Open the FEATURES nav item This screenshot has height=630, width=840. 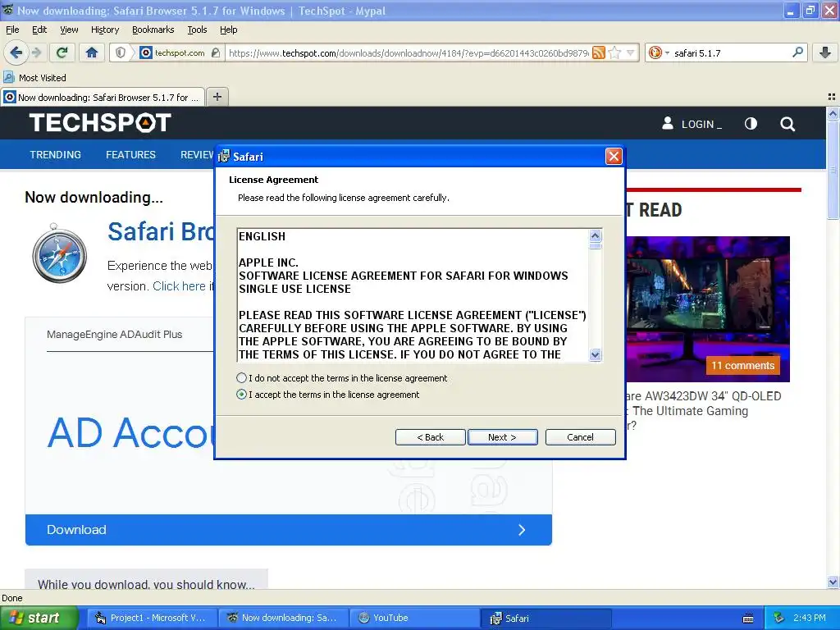pos(130,155)
